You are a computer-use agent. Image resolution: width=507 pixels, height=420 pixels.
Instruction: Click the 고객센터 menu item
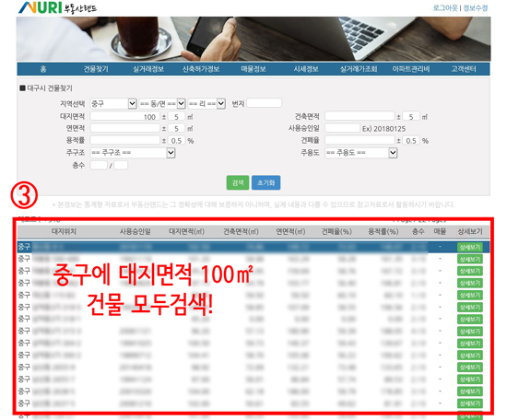pos(464,69)
